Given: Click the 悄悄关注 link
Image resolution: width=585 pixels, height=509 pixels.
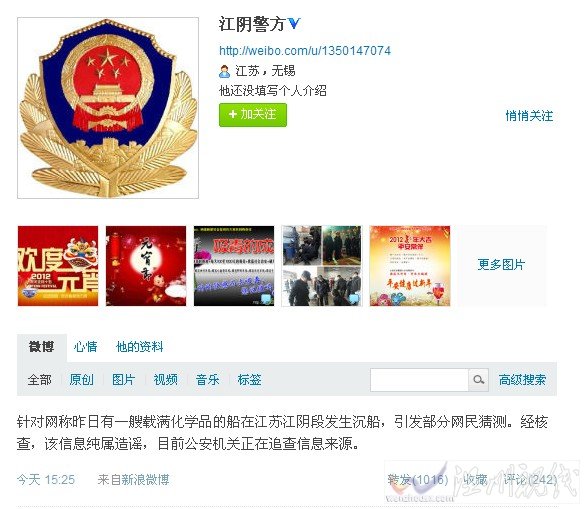Looking at the screenshot, I should [x=529, y=116].
